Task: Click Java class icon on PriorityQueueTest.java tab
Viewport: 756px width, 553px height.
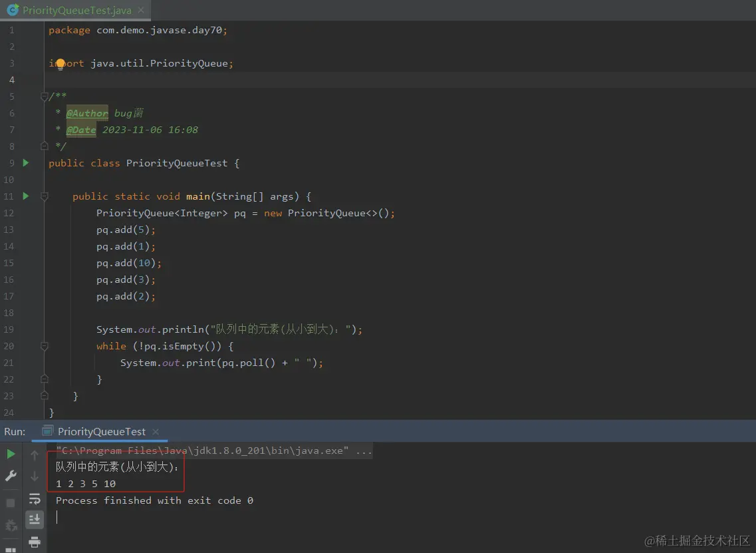Action: point(13,10)
